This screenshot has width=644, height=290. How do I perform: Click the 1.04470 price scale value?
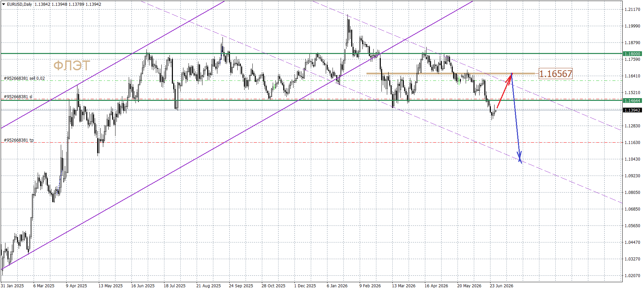632,242
